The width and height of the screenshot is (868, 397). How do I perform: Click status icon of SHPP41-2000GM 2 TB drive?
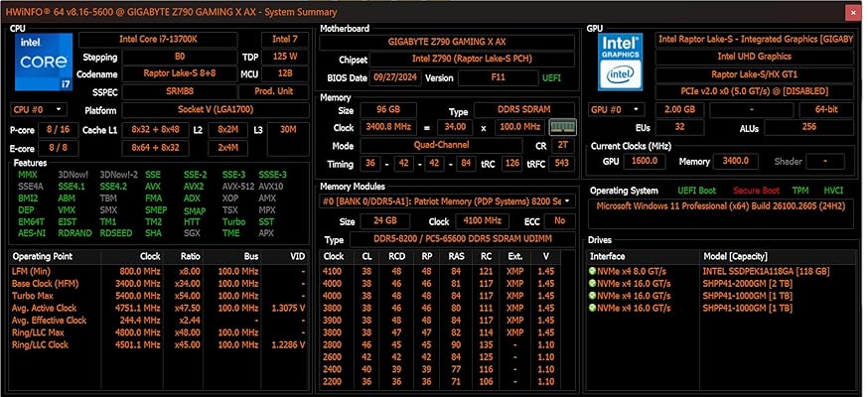[x=593, y=283]
